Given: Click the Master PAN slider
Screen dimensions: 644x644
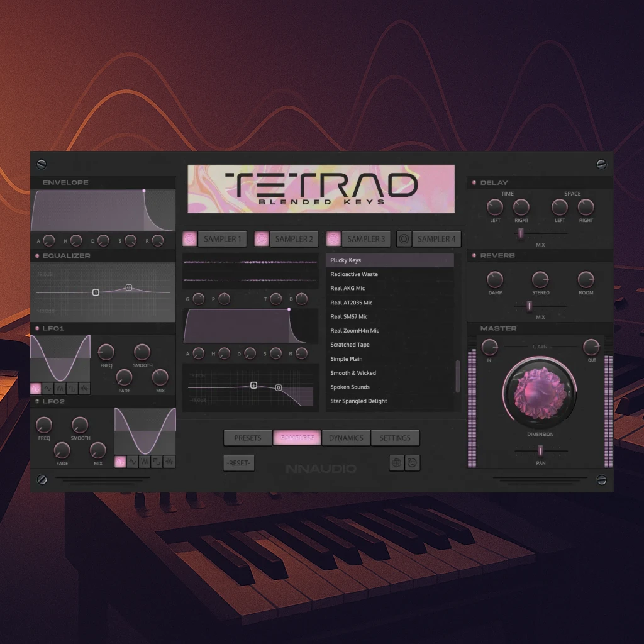Looking at the screenshot, I should (x=540, y=451).
